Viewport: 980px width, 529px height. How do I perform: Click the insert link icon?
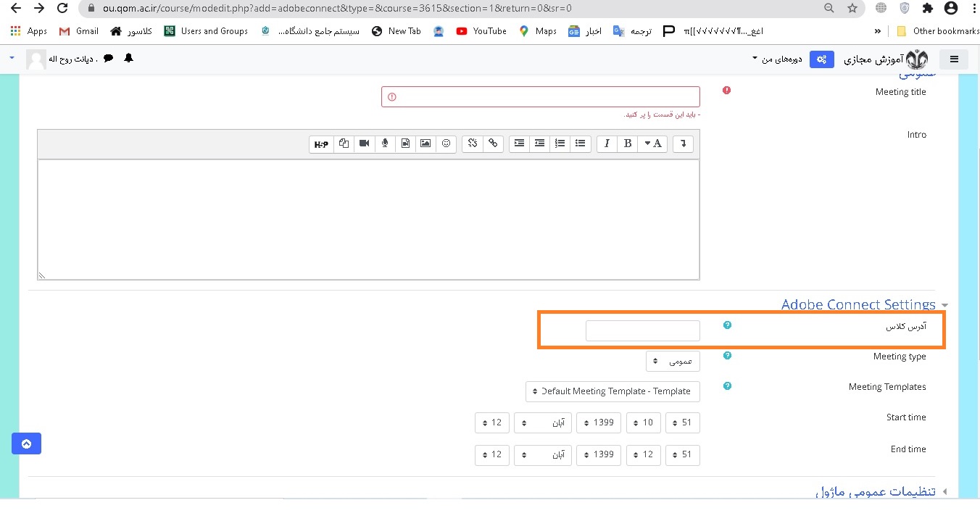493,143
